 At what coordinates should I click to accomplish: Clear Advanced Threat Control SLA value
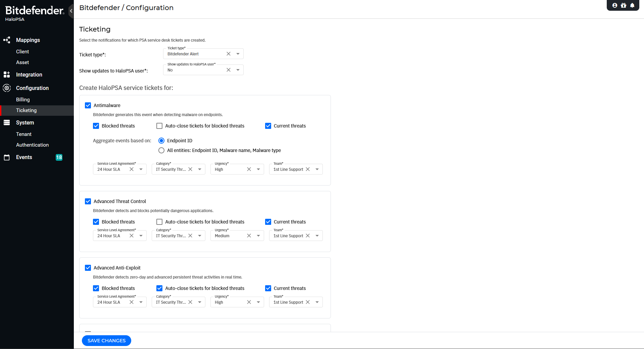click(x=132, y=236)
